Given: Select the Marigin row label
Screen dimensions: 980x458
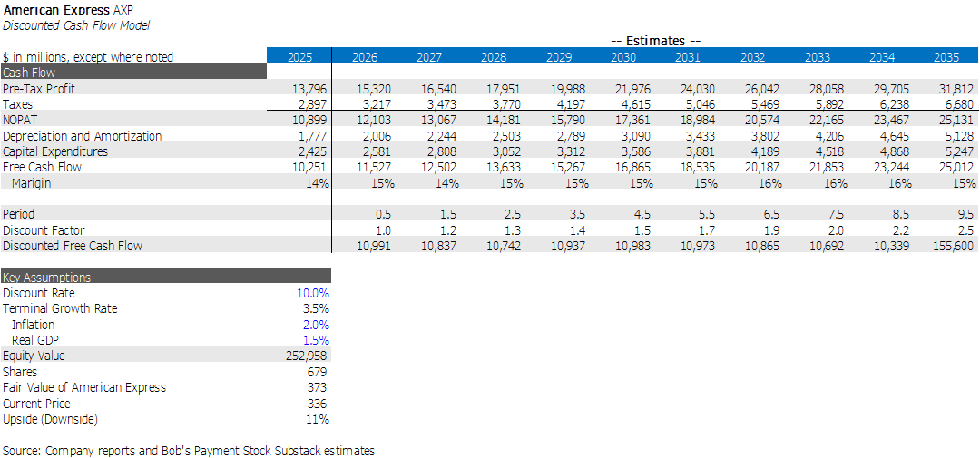Looking at the screenshot, I should click(31, 182).
